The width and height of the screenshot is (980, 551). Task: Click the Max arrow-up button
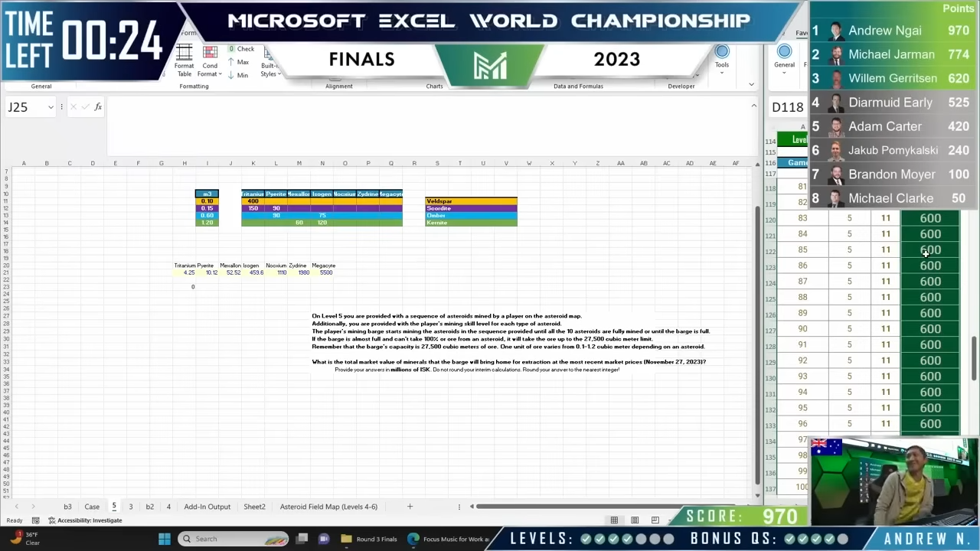click(239, 62)
